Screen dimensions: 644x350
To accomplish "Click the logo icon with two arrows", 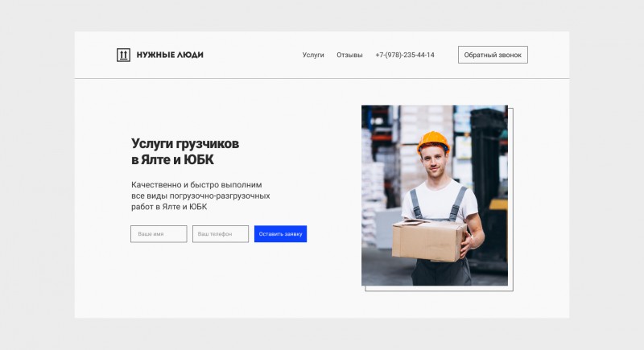I will [x=124, y=55].
